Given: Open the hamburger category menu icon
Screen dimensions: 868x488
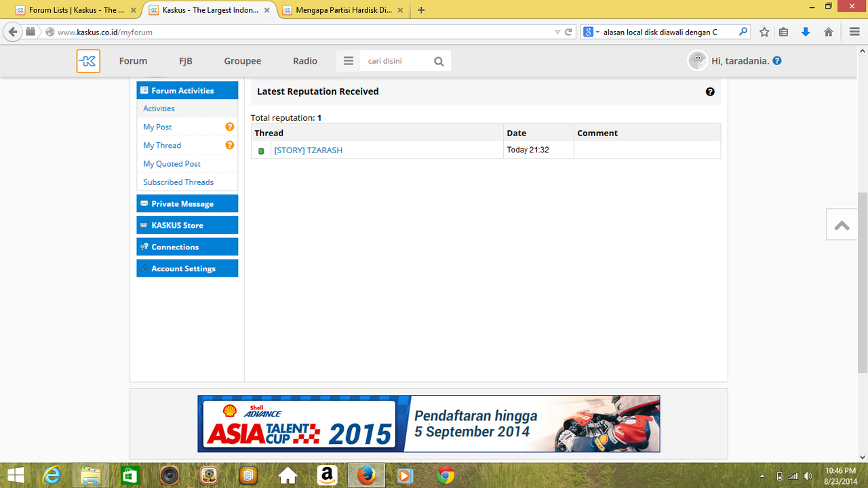Looking at the screenshot, I should 349,61.
